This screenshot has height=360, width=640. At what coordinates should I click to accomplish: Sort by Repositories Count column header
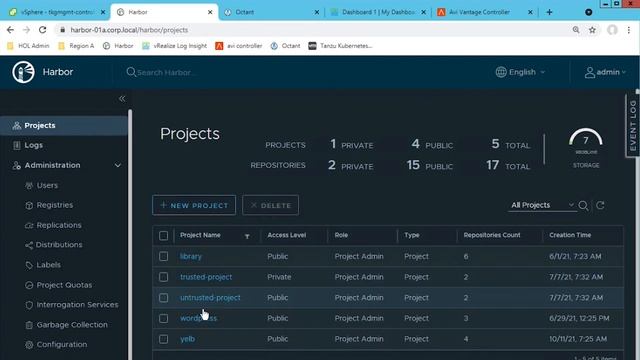coord(492,235)
